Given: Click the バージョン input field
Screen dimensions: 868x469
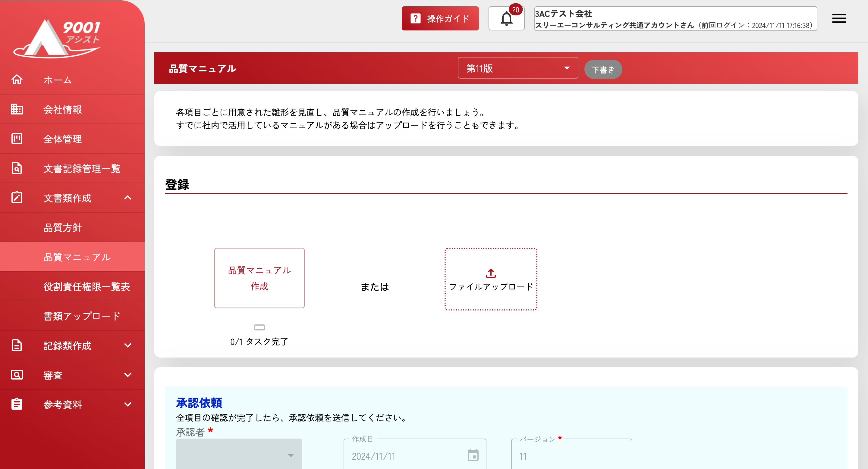Looking at the screenshot, I should pyautogui.click(x=571, y=456).
